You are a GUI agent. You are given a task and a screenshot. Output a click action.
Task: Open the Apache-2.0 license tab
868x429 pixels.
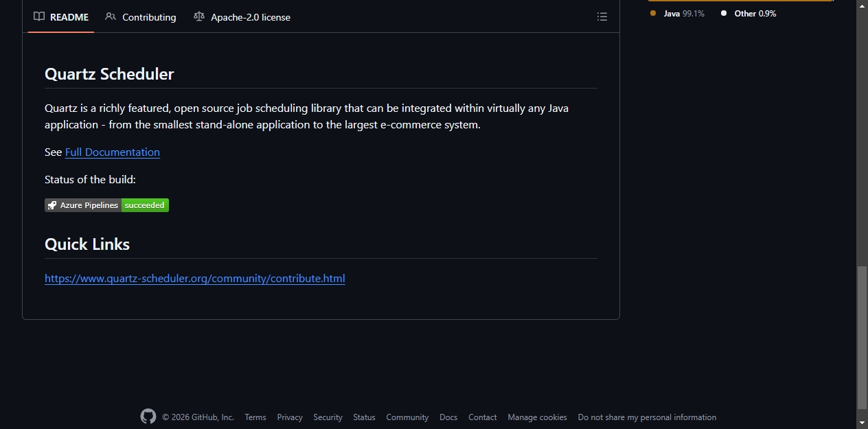coord(242,17)
